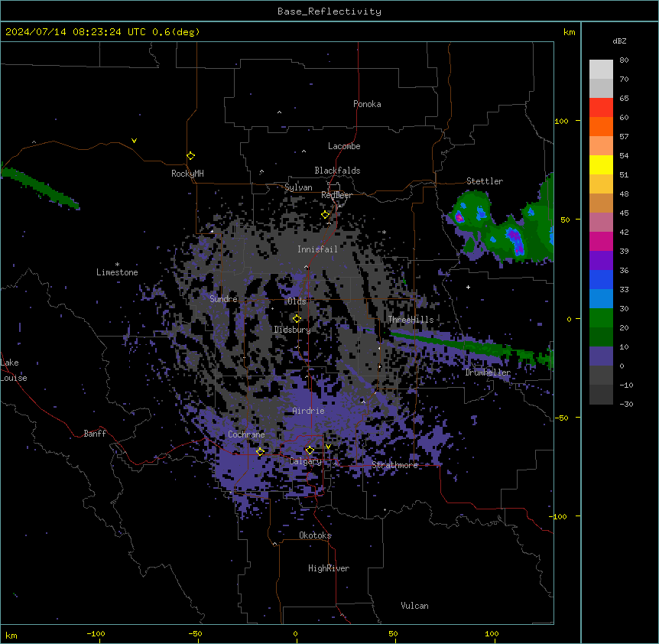
Task: Select the magenta 39-42 dBZ swatch
Action: [x=601, y=241]
